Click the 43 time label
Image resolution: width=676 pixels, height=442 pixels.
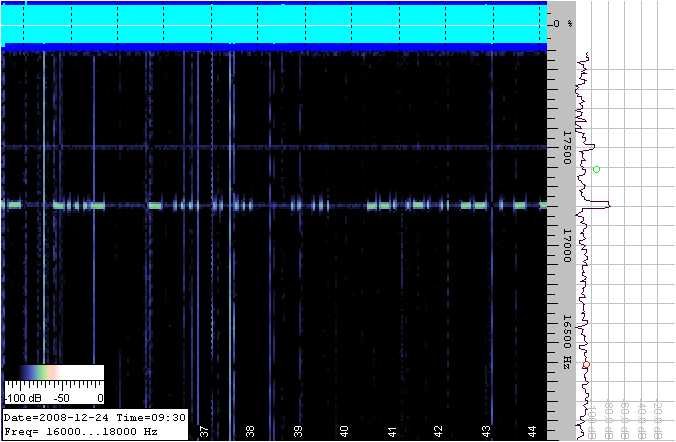tap(486, 431)
